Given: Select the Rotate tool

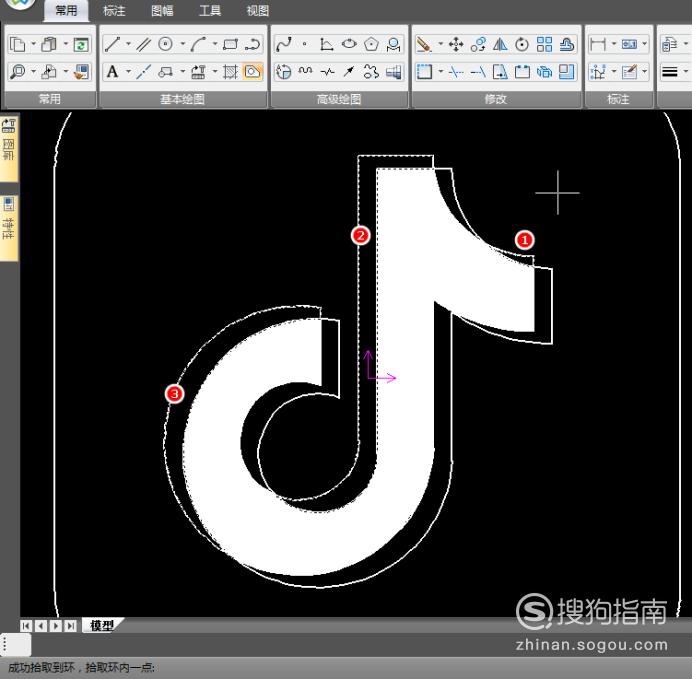Looking at the screenshot, I should (x=522, y=45).
